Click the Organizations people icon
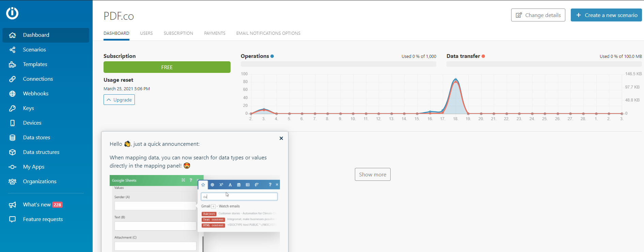The image size is (644, 252). (13, 182)
